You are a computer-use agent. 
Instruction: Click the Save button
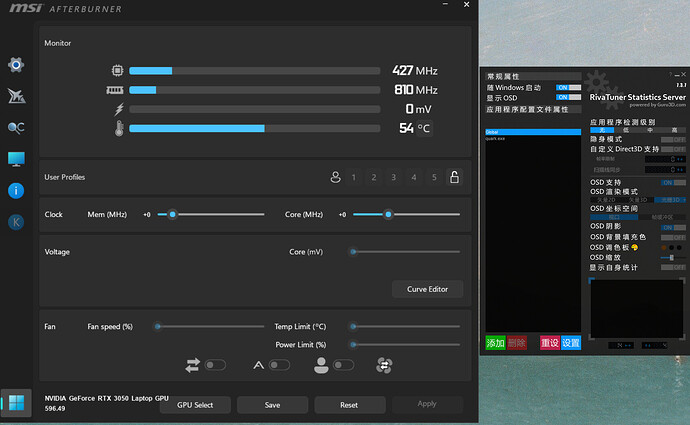272,405
